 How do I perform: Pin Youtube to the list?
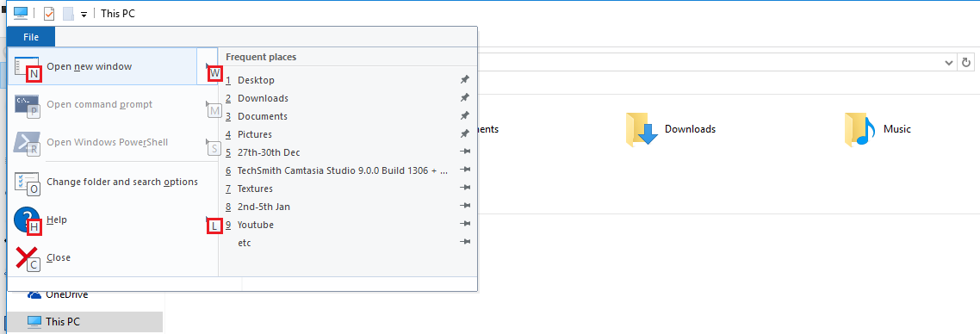[464, 224]
